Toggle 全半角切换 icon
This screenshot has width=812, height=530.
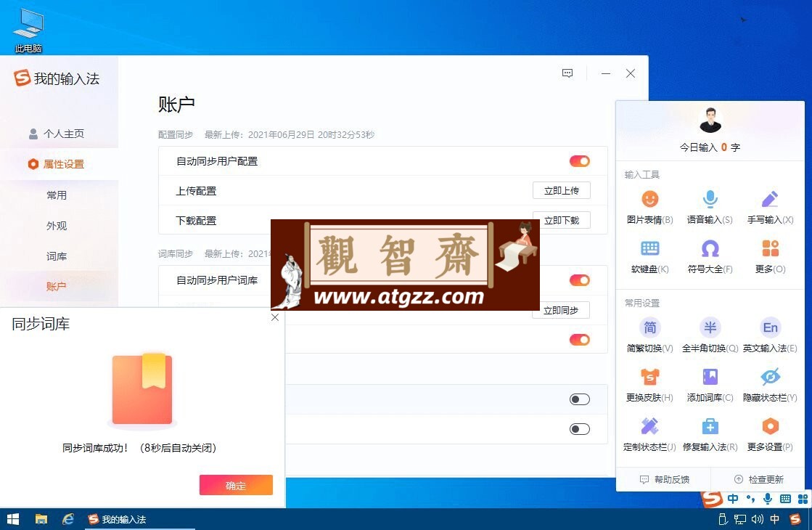pos(710,327)
